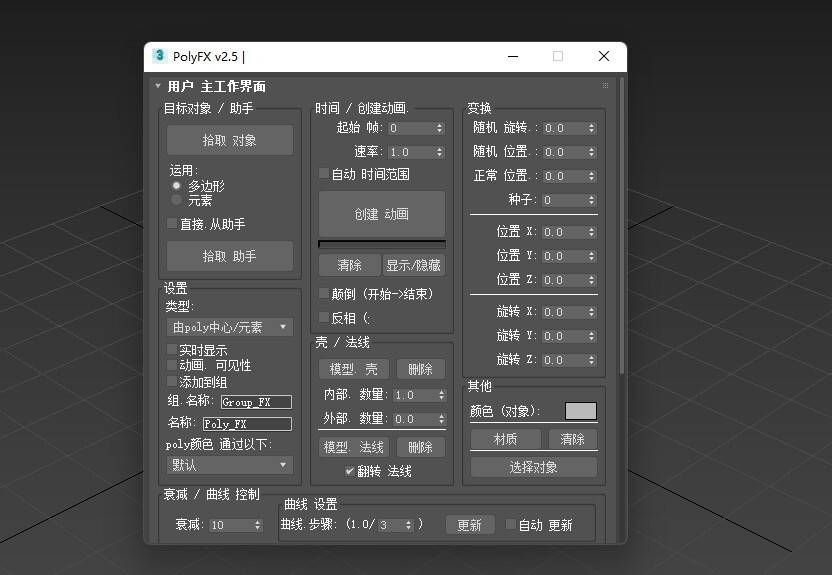Viewport: 832px width, 575px height.
Task: Click the 速率 spinner arrows
Action: [439, 152]
